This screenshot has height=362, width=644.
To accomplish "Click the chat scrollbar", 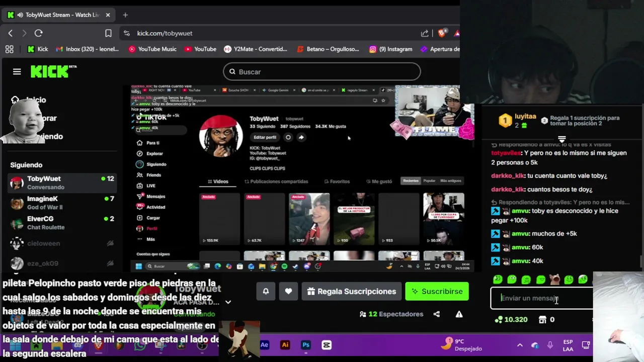I will tap(640, 262).
